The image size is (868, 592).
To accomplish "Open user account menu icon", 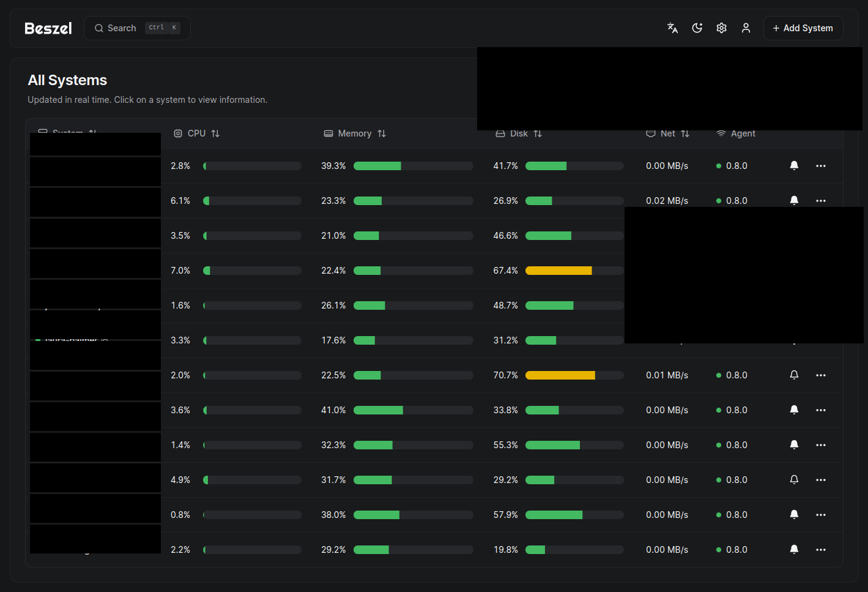I will (746, 28).
